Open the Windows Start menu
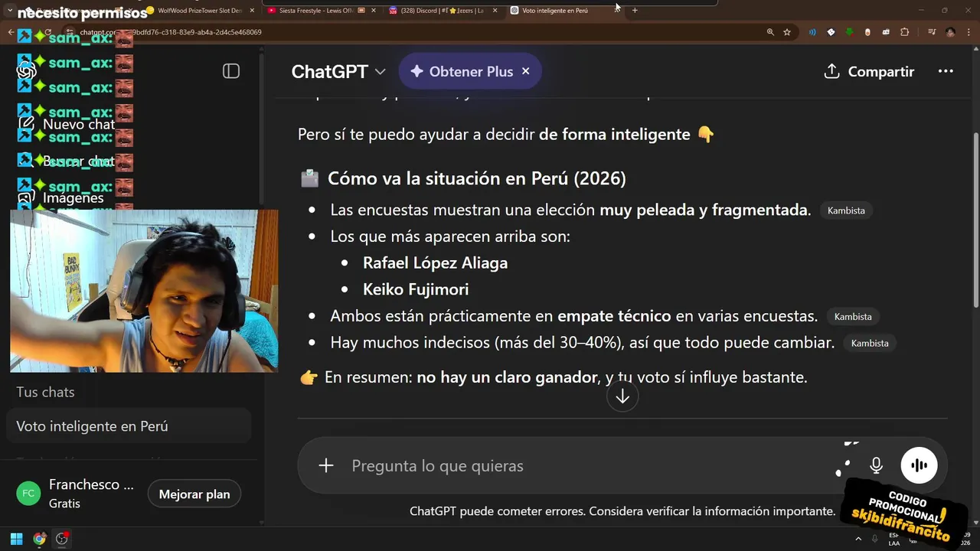The width and height of the screenshot is (980, 551). click(16, 539)
